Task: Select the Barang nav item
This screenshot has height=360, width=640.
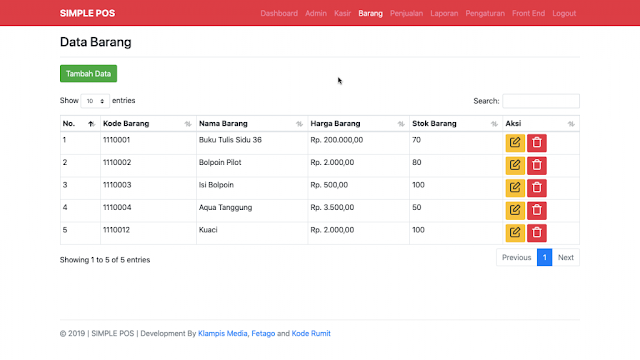Action: tap(371, 13)
